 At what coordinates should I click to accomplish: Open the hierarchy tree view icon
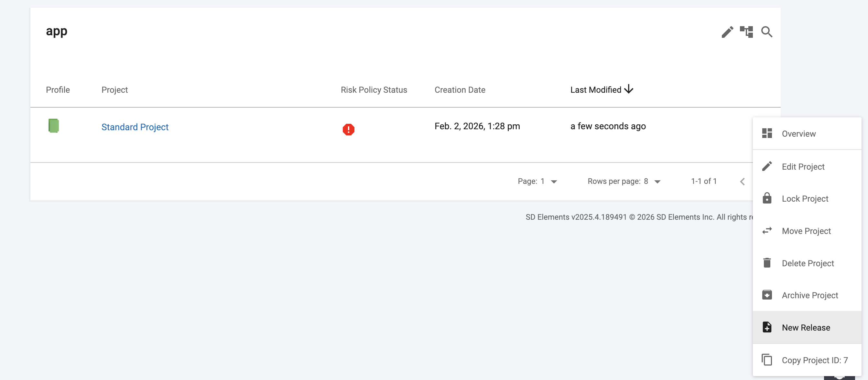[x=746, y=32]
